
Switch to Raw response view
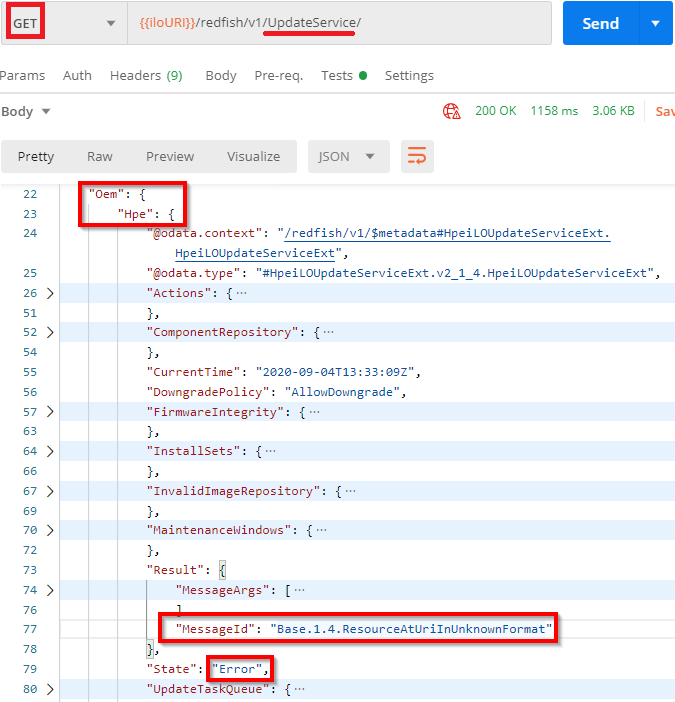coord(100,157)
